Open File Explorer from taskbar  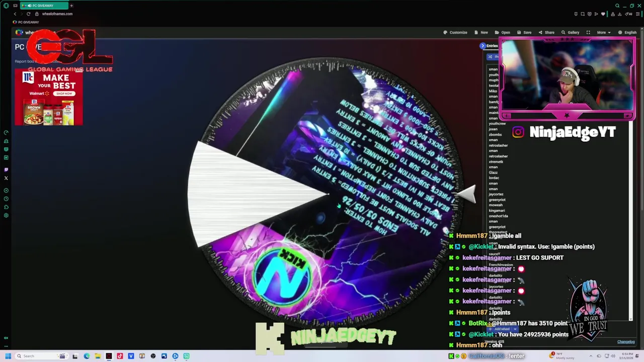tap(98, 356)
